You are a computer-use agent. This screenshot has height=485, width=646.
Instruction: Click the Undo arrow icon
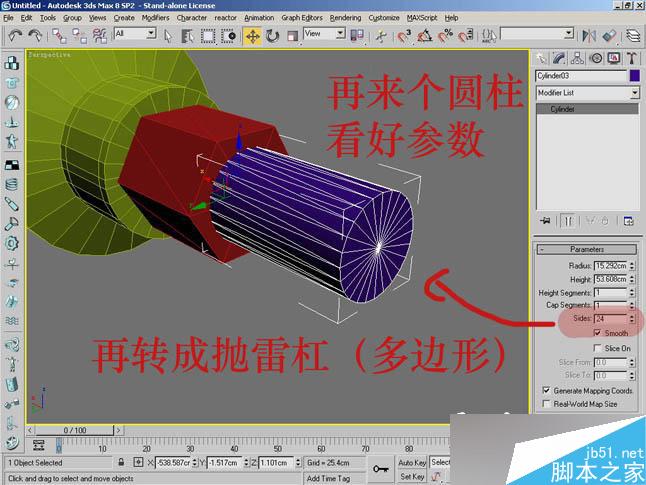pos(15,36)
